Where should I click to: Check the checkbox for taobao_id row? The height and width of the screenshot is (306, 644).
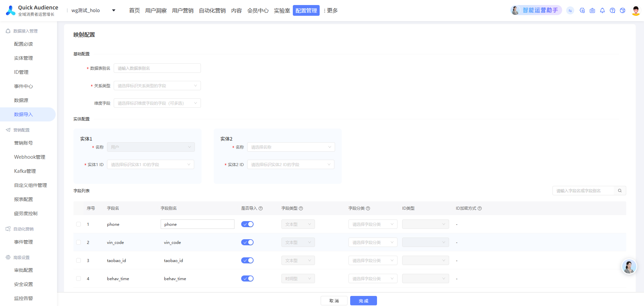(78, 260)
